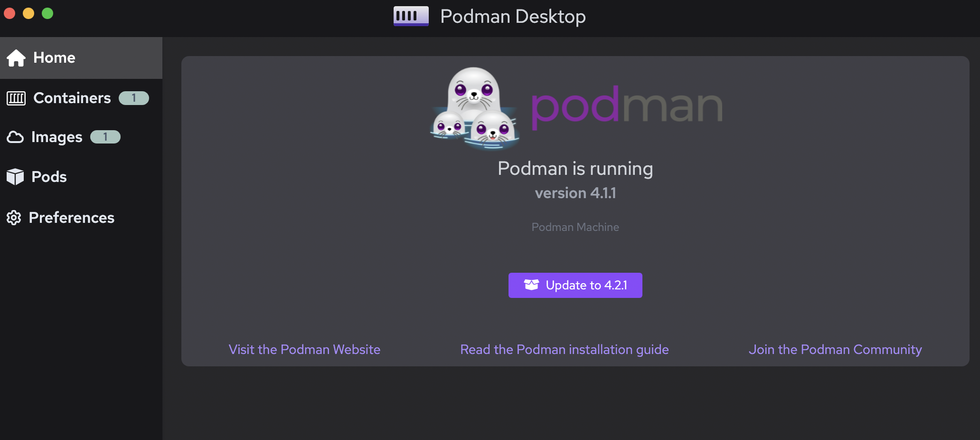Click the Containers count badge
980x440 pixels.
coord(133,98)
